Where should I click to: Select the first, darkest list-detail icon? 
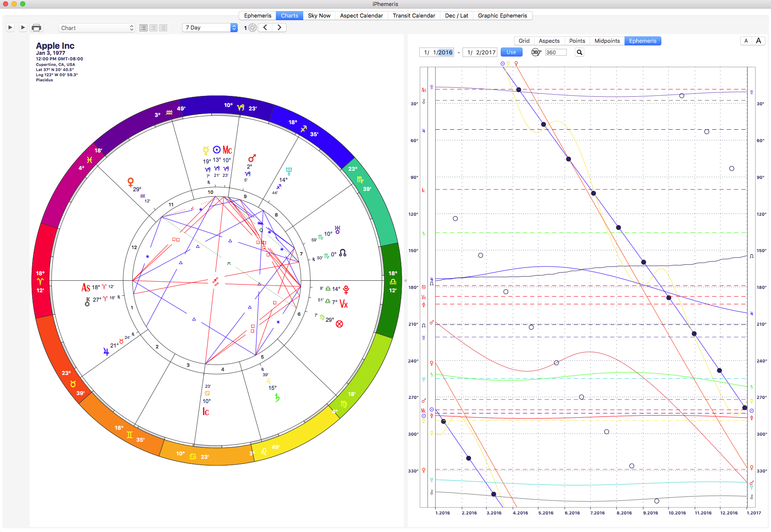click(x=143, y=28)
